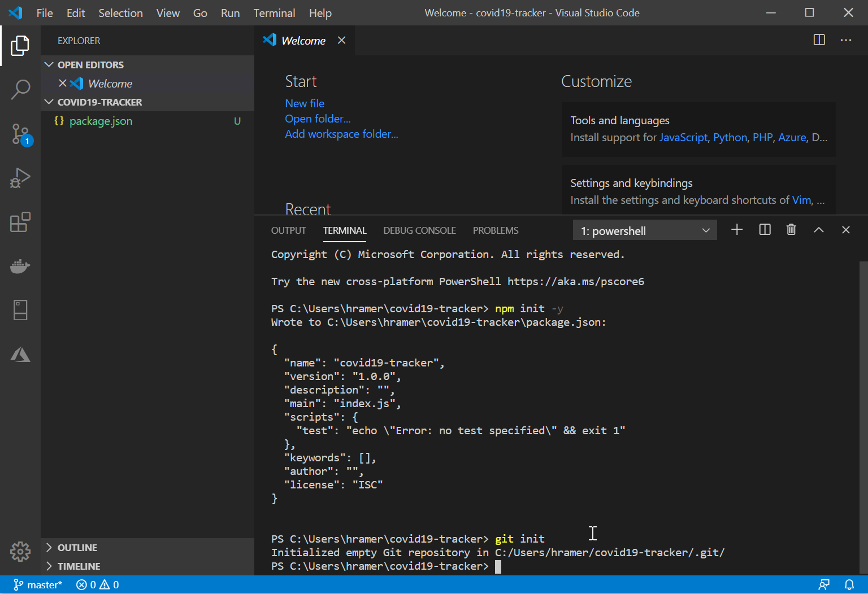Click the PHP language link

pos(762,137)
